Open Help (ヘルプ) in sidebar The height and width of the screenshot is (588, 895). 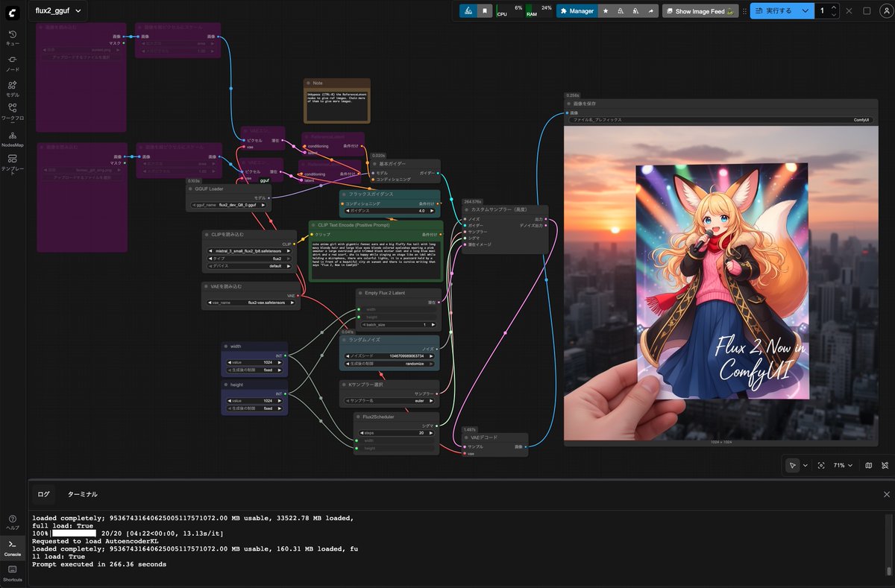click(13, 522)
